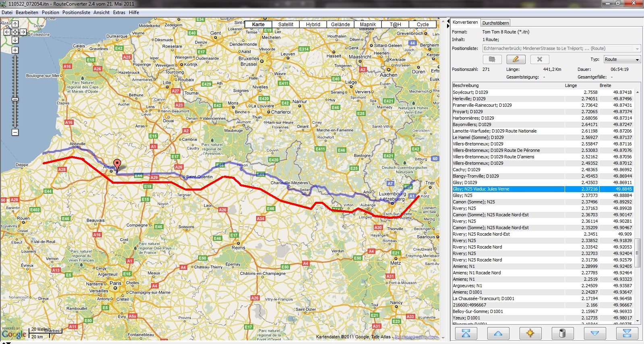Switch to the Konvertieren tab
The image size is (644, 344).
465,23
